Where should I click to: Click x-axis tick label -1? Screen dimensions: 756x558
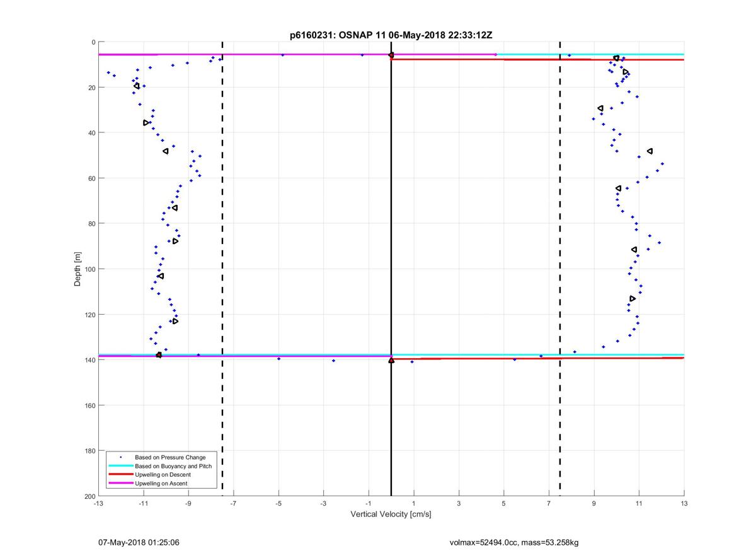click(369, 503)
